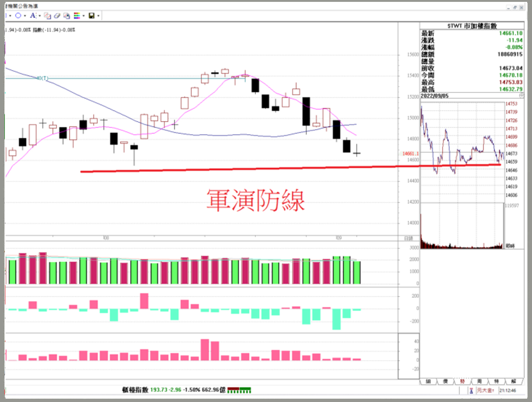This screenshot has width=532, height=402.
Task: Open the color palette grid icon
Action: [77, 16]
